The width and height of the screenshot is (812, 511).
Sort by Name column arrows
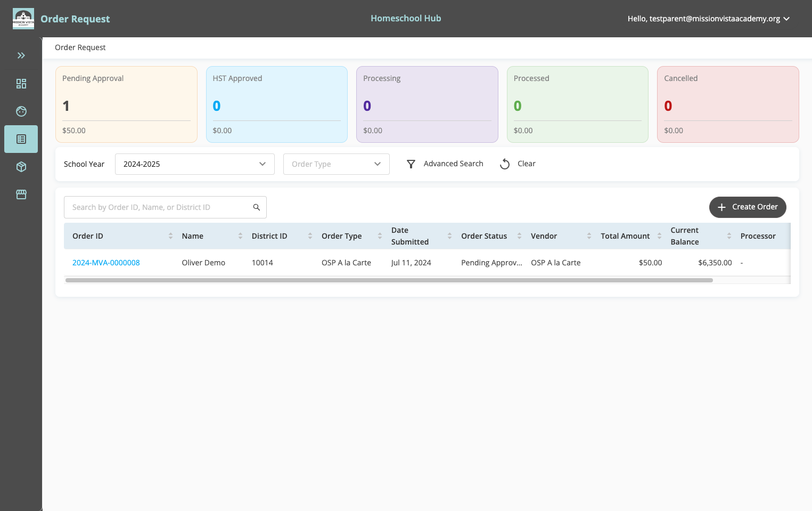point(240,236)
